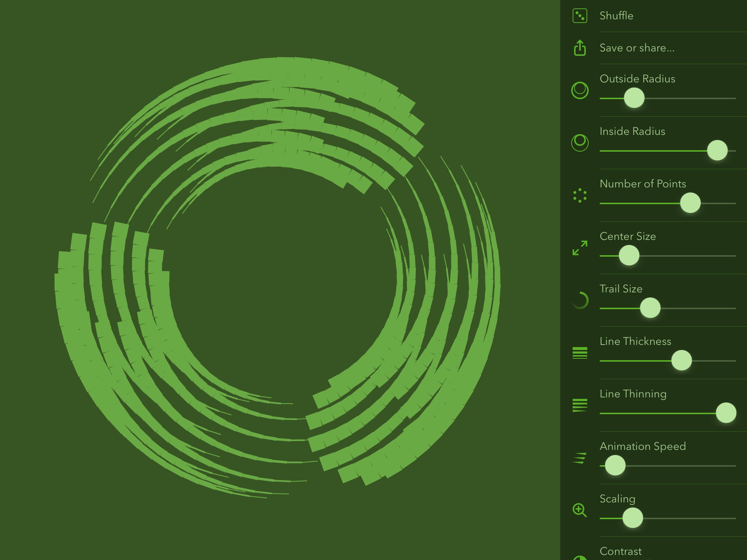
Task: Click the Scaling magnifier icon
Action: click(580, 510)
